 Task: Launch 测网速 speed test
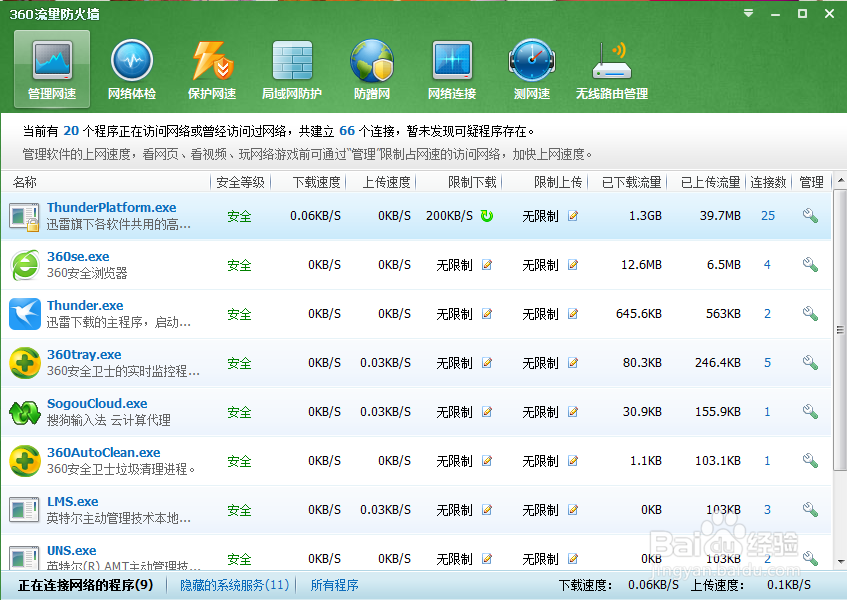[532, 69]
